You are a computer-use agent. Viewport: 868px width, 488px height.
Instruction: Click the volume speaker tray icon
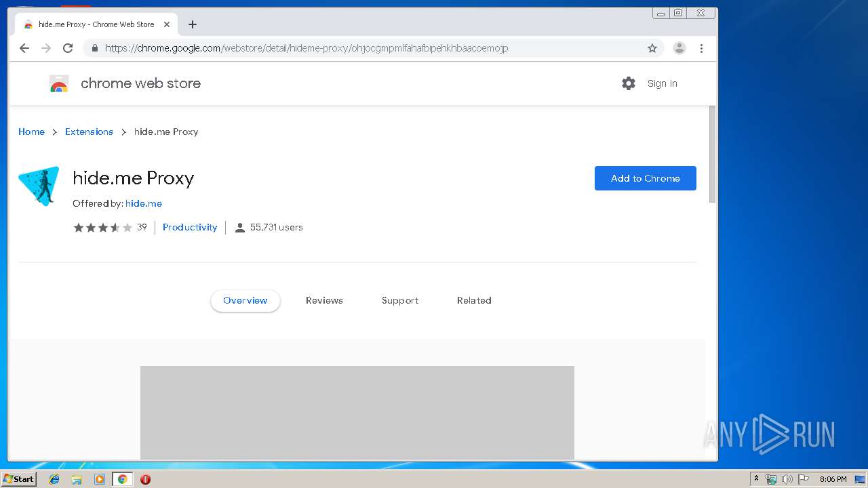point(787,479)
